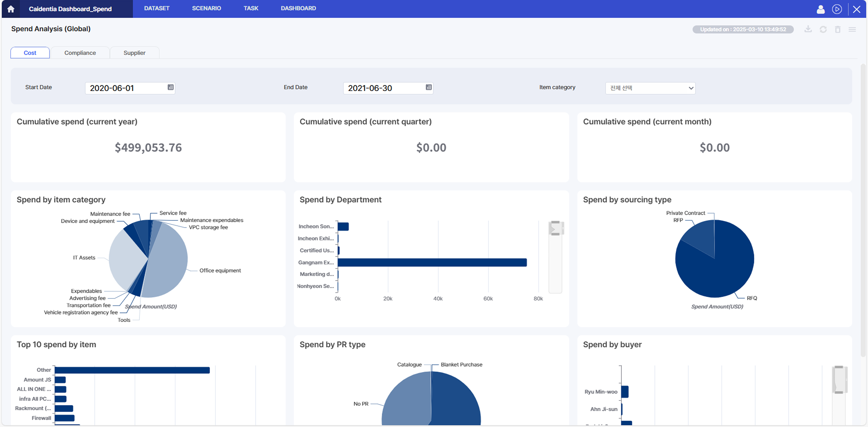Click the Gangnam Ex... bar in Department chart
868x427 pixels.
432,262
